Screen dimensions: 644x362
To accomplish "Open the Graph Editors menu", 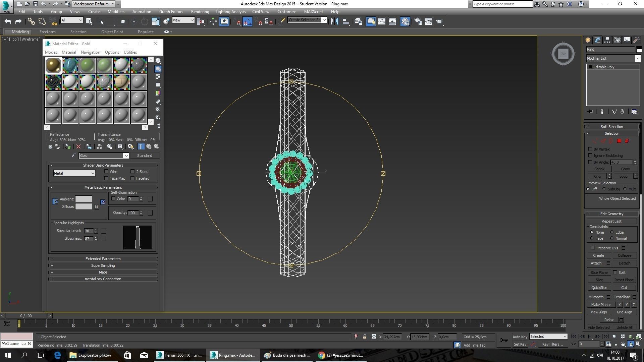I will [x=171, y=11].
